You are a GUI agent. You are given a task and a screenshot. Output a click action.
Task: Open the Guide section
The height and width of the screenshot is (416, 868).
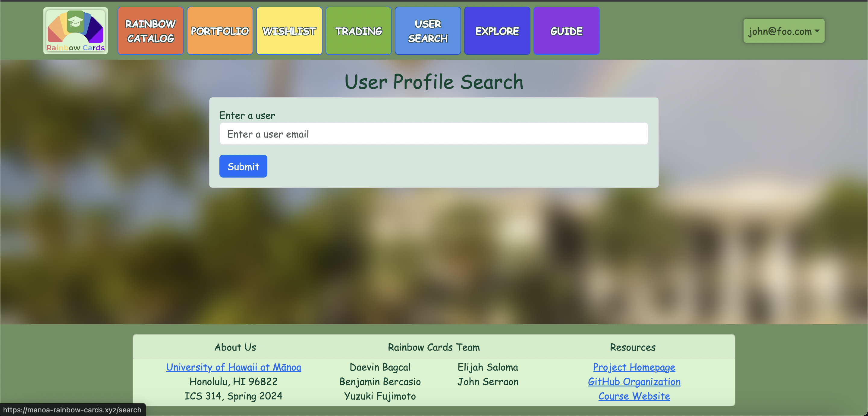point(566,31)
